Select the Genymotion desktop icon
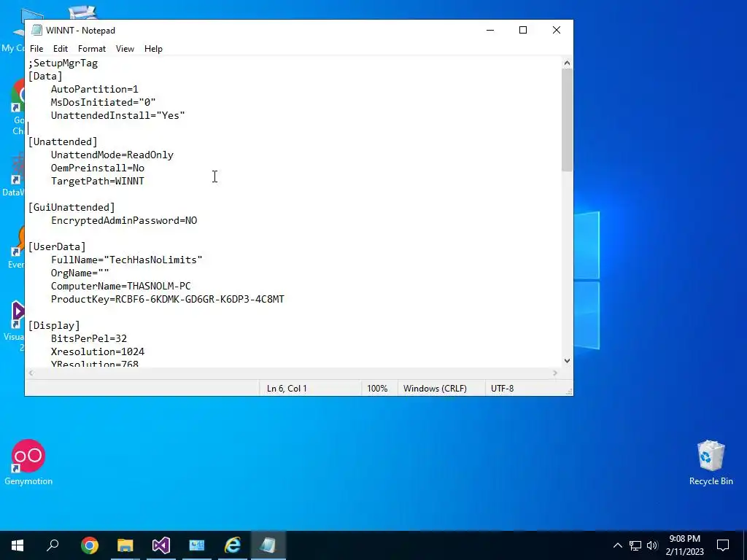Viewport: 747px width, 560px height. point(28,462)
